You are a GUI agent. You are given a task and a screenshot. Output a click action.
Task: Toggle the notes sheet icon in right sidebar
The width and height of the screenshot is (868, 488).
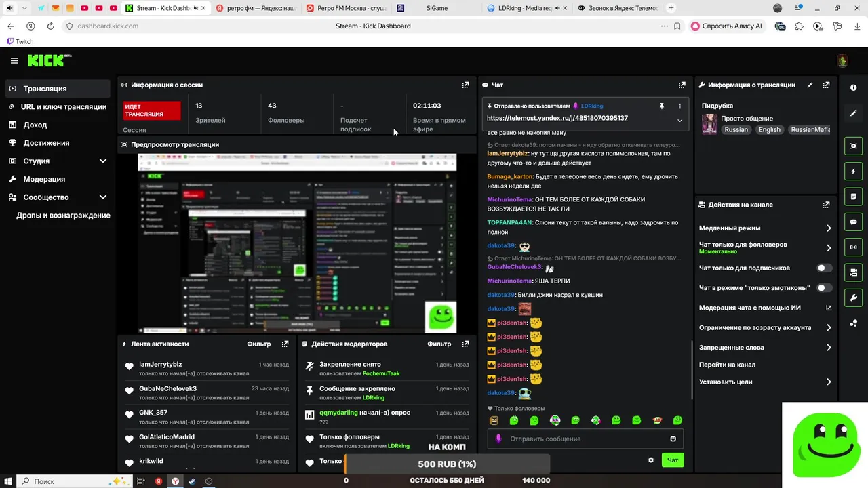(x=853, y=197)
